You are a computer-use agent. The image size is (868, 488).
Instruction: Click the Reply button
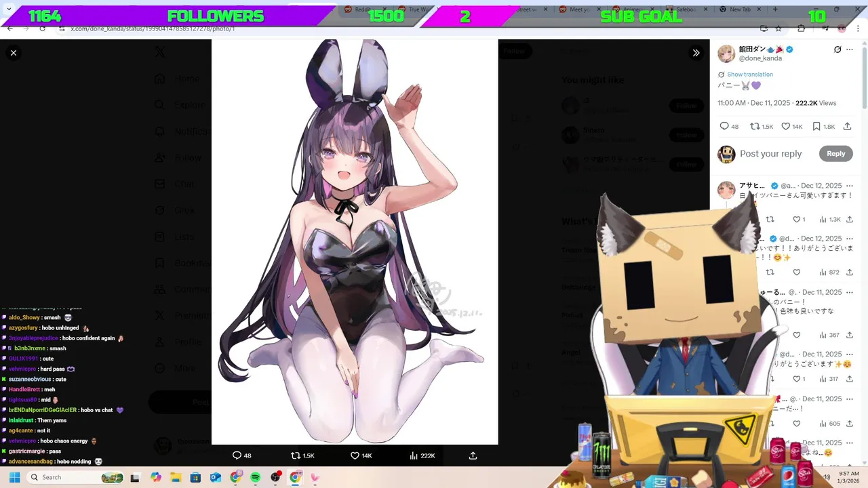pos(835,154)
